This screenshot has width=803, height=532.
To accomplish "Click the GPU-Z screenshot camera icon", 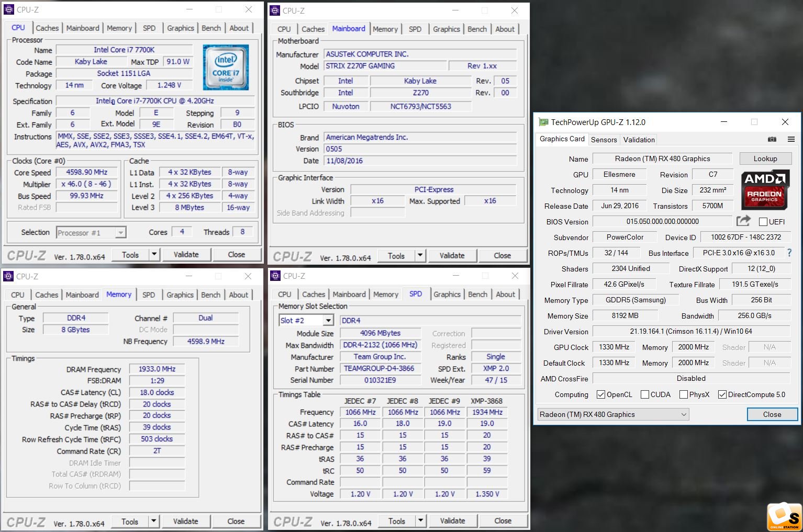I will pos(772,139).
